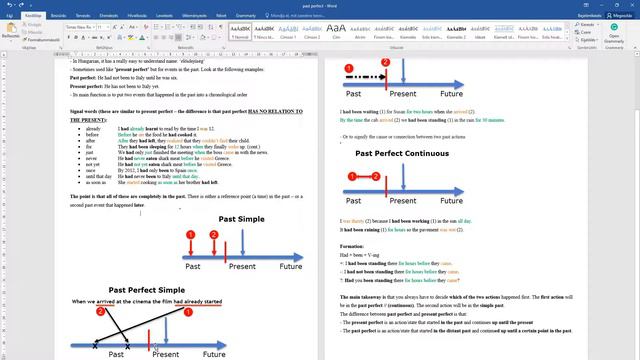640x360 pixels.
Task: Toggle strikethrough formatting
Action: coord(94,38)
